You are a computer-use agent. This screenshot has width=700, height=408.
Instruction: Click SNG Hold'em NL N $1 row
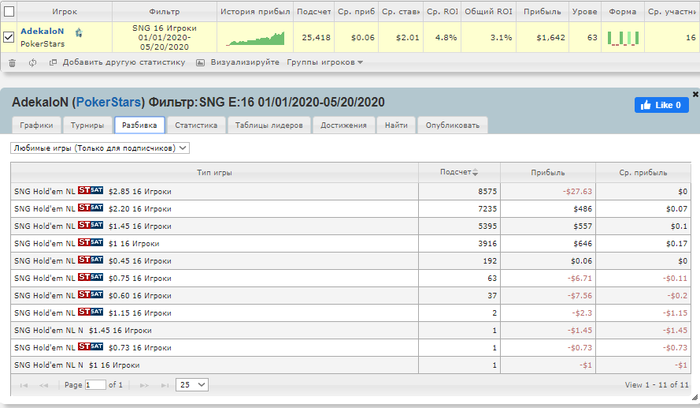[350, 365]
